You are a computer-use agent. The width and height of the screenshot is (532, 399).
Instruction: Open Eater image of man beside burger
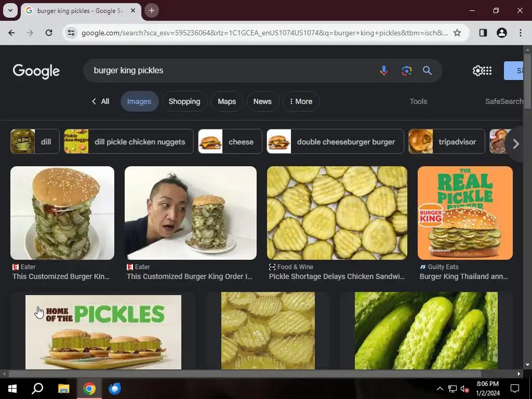pos(191,212)
